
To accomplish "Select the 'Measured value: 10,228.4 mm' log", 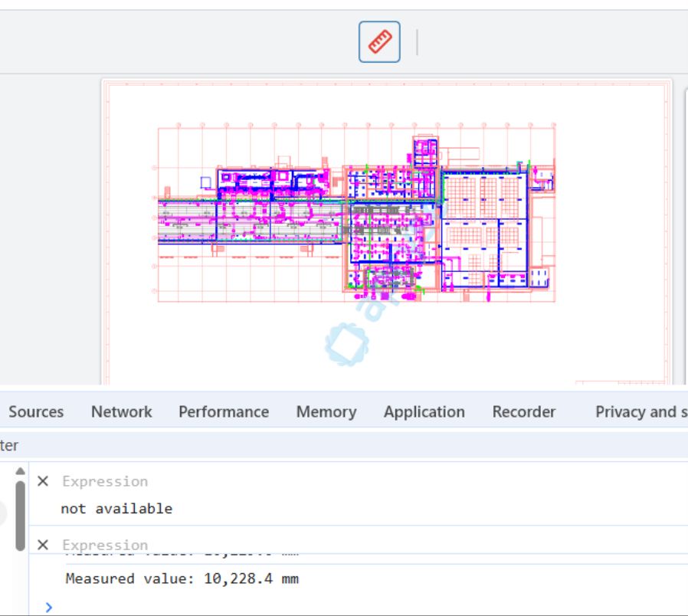I will (182, 578).
